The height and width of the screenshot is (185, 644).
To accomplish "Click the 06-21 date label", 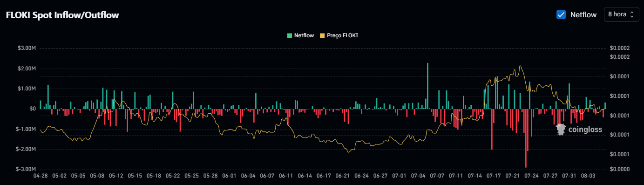I will [x=343, y=176].
